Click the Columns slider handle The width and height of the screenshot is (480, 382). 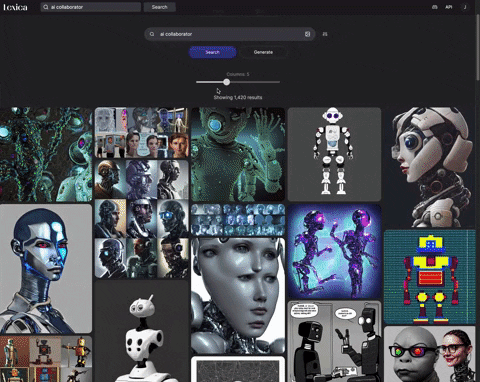[227, 82]
